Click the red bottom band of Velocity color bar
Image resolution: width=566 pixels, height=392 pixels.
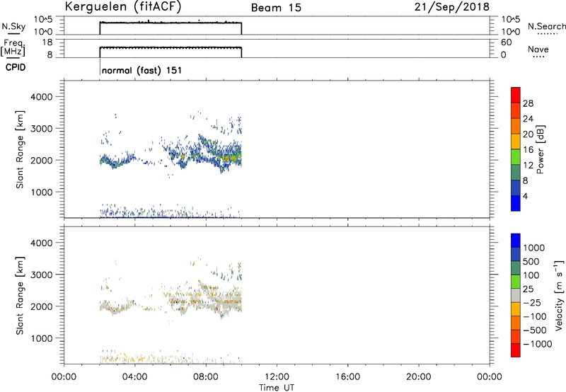[x=516, y=350]
